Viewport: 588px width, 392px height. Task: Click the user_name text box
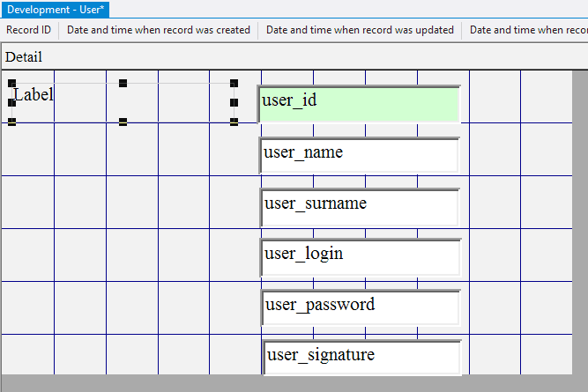click(360, 155)
